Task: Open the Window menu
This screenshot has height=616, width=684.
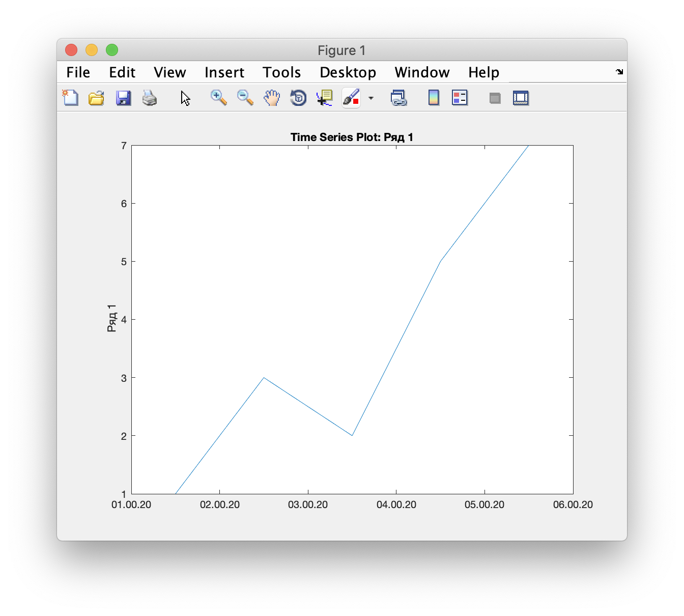Action: tap(422, 72)
